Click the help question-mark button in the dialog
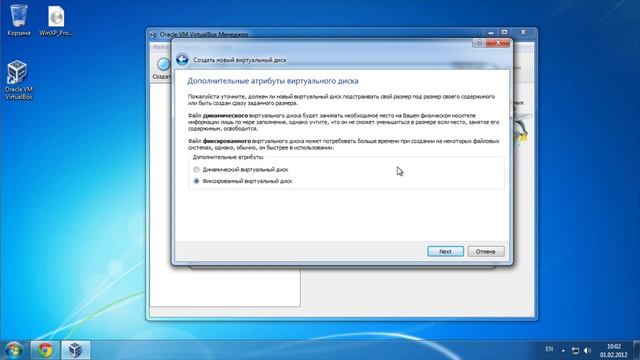 (479, 42)
